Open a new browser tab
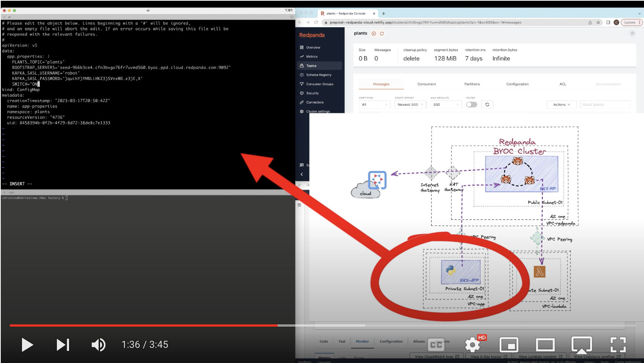644x363 pixels. coord(383,13)
